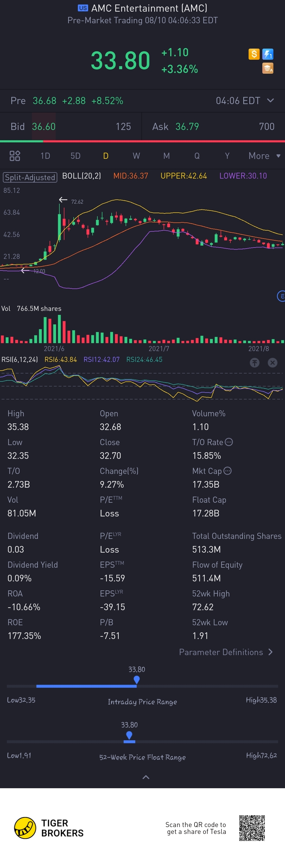285x868 pixels.
Task: Tap the 52wk Low value 1.91
Action: pos(200,636)
